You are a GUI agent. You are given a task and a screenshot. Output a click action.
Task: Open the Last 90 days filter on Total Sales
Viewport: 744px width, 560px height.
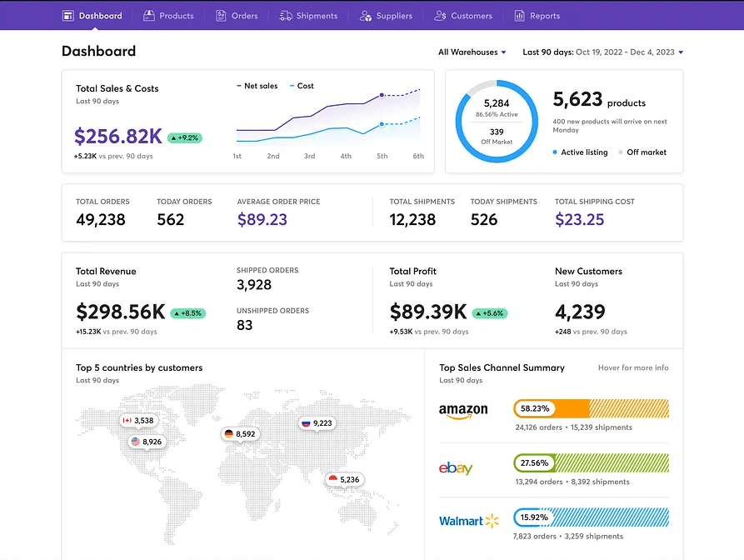(x=99, y=101)
